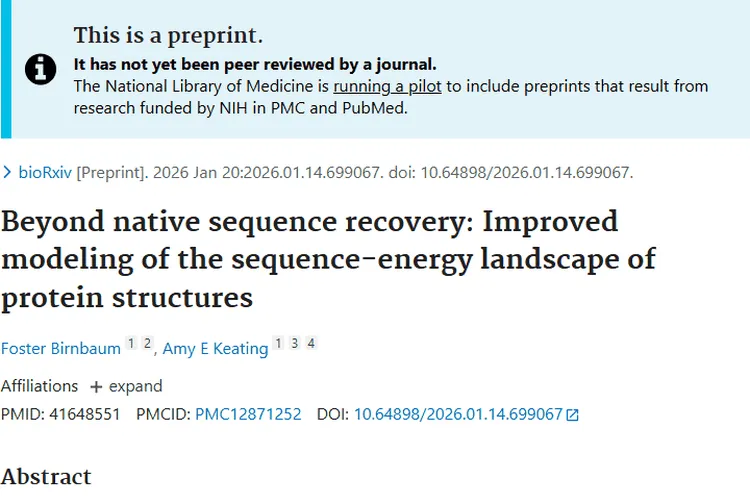Open the PMC12871252 PMCID link
The image size is (750, 500).
pos(248,414)
